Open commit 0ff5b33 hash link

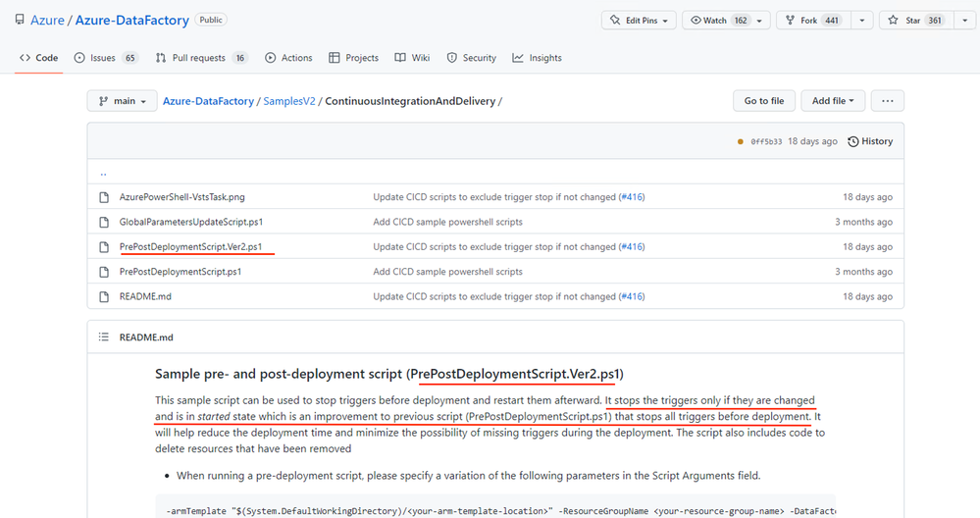[766, 142]
